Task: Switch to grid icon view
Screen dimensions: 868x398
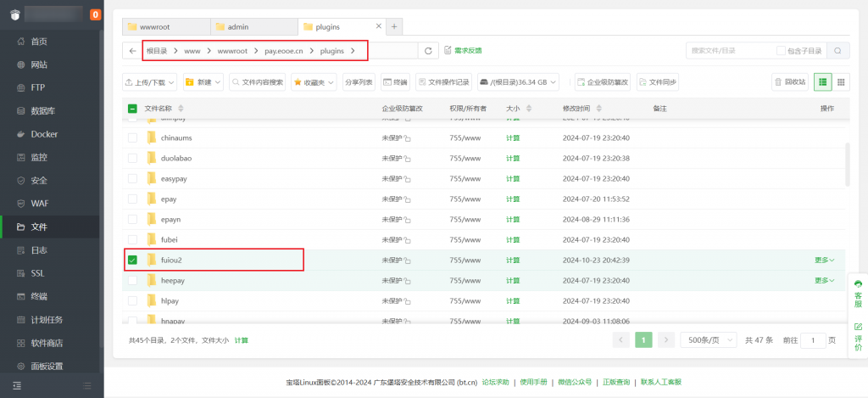Action: [x=841, y=82]
